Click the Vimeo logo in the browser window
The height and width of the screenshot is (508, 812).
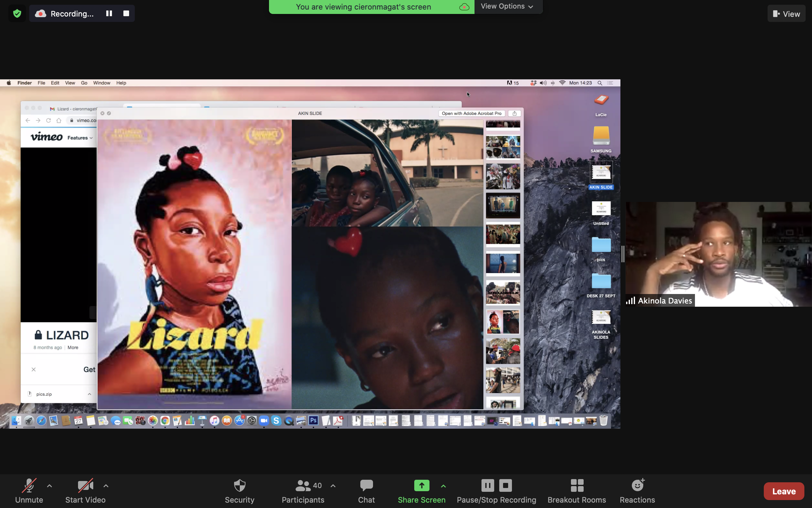point(47,137)
